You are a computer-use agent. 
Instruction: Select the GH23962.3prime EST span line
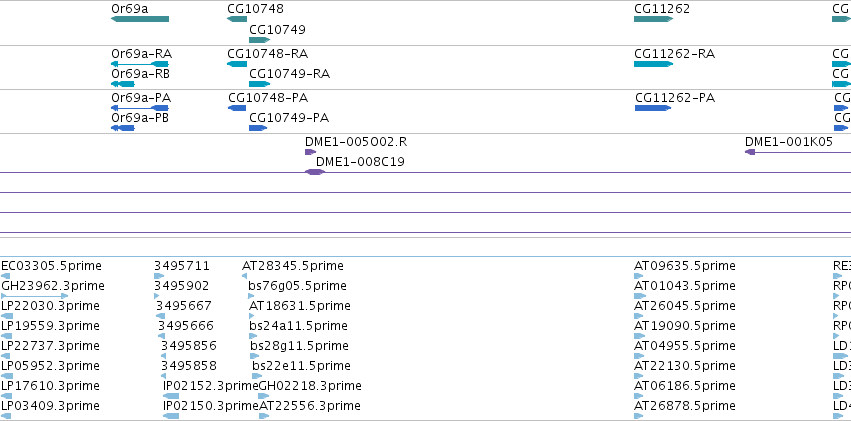pyautogui.click(x=34, y=296)
